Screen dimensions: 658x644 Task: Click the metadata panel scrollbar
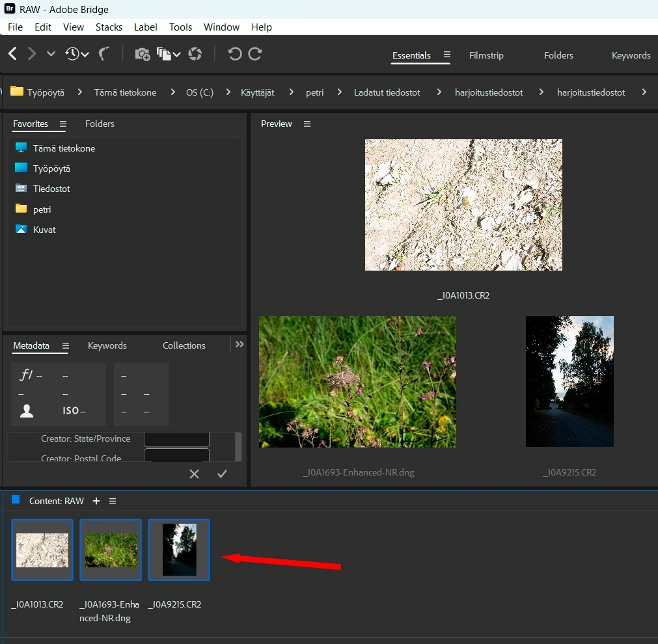tap(238, 446)
